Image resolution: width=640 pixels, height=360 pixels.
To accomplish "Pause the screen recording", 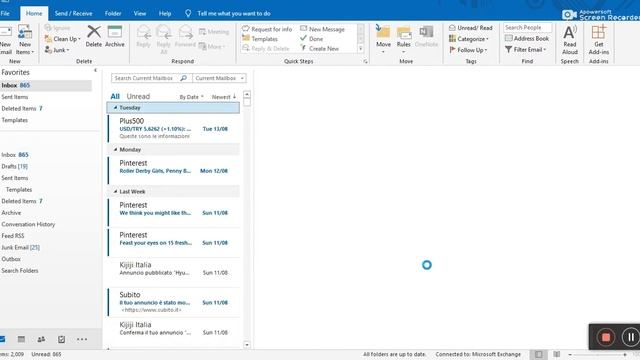I will pyautogui.click(x=631, y=337).
